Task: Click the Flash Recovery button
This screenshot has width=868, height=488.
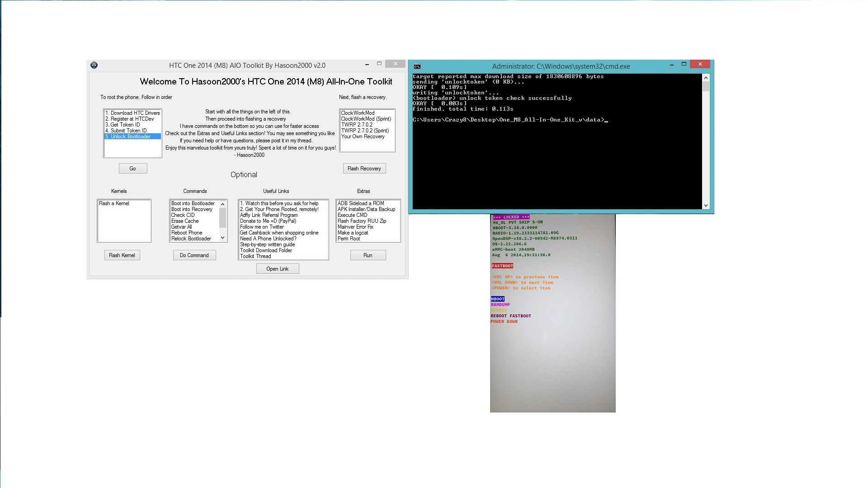Action: coord(364,169)
